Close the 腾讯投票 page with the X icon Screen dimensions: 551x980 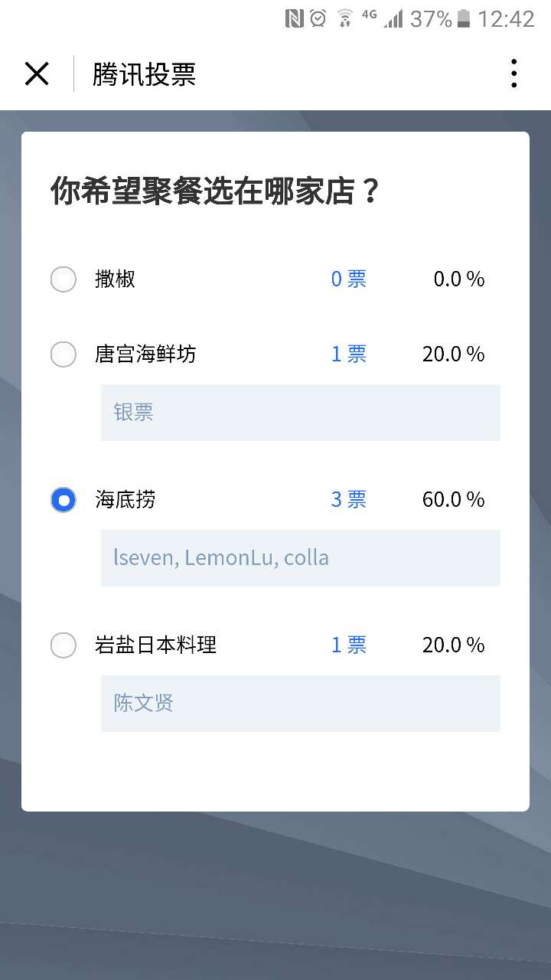click(37, 74)
